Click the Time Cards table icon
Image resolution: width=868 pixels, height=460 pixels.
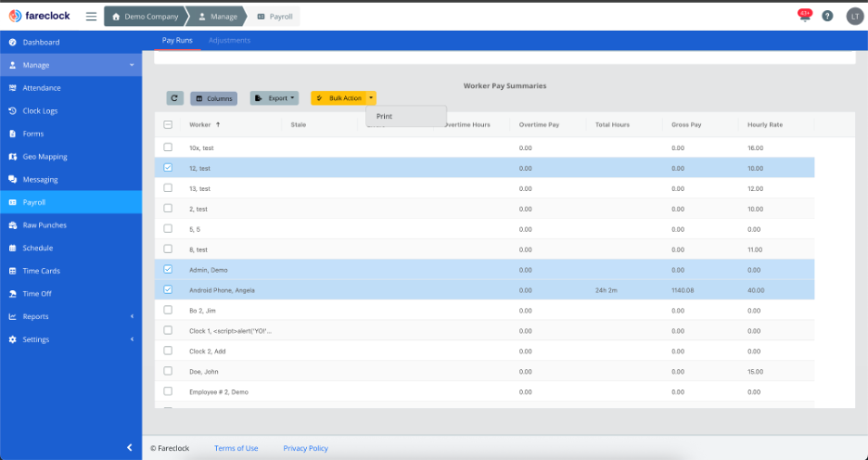[x=12, y=271]
